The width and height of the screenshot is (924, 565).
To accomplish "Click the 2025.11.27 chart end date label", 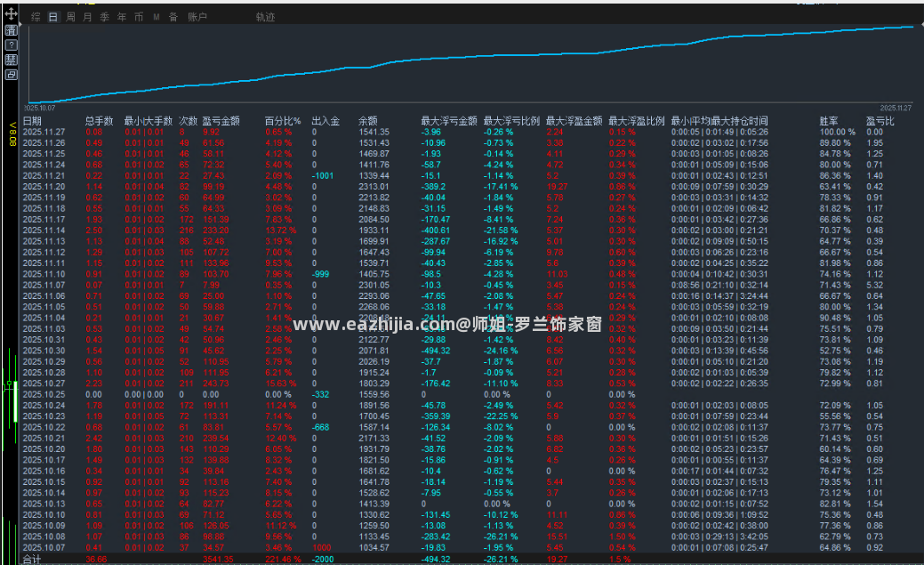I will tap(896, 108).
